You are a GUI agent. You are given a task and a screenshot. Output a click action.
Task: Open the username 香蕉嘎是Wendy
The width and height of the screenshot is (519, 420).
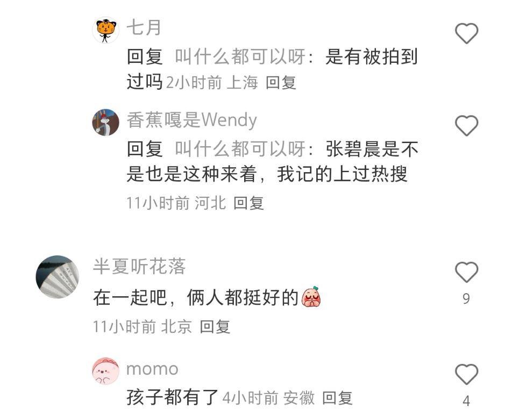coord(192,120)
